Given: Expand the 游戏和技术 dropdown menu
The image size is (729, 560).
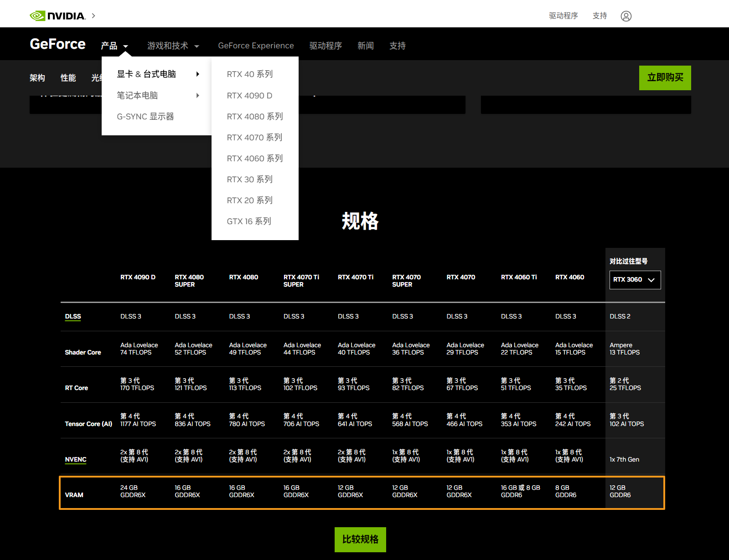Looking at the screenshot, I should (173, 46).
